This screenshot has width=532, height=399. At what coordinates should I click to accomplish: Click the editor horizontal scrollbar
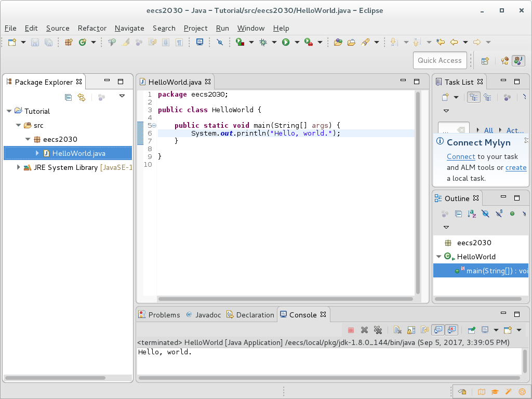(285, 299)
